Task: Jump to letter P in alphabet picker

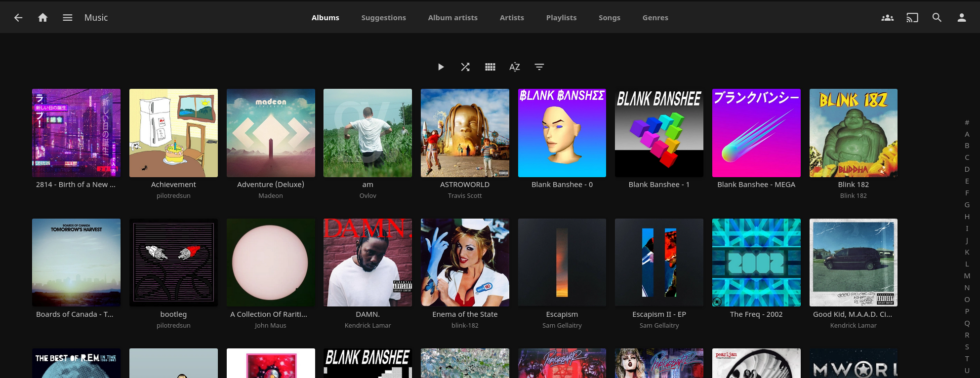Action: 967,311
